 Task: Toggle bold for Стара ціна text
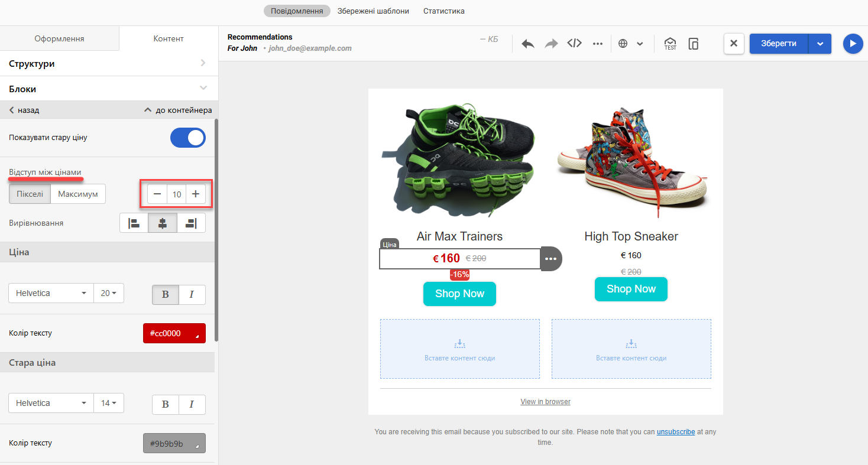click(x=166, y=405)
